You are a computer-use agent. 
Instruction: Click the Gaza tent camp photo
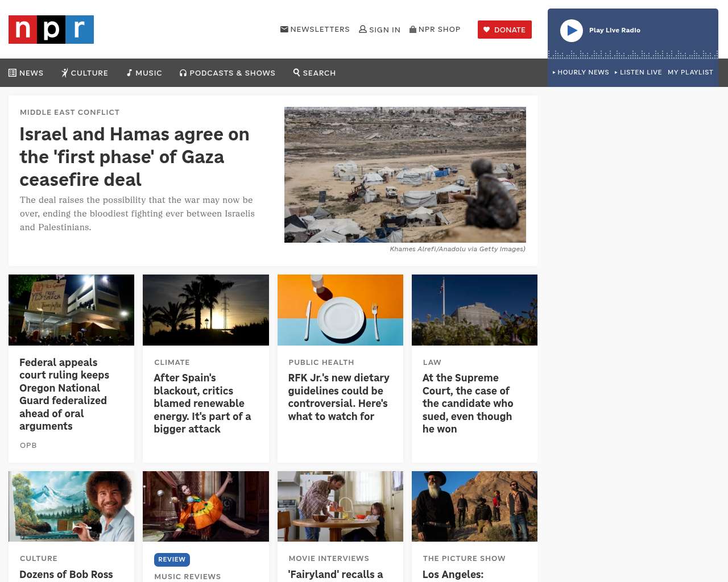(405, 174)
